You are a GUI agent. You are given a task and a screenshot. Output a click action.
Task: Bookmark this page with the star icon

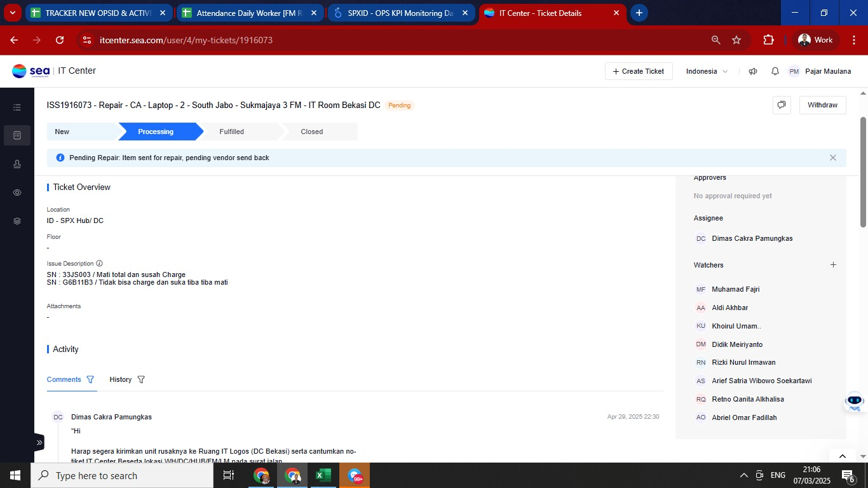pyautogui.click(x=736, y=40)
